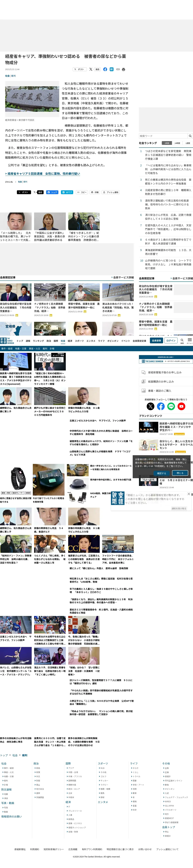193x868 pixels.
Task: Select 事件・疑惑 in the sub navigation
Action: click(7, 349)
